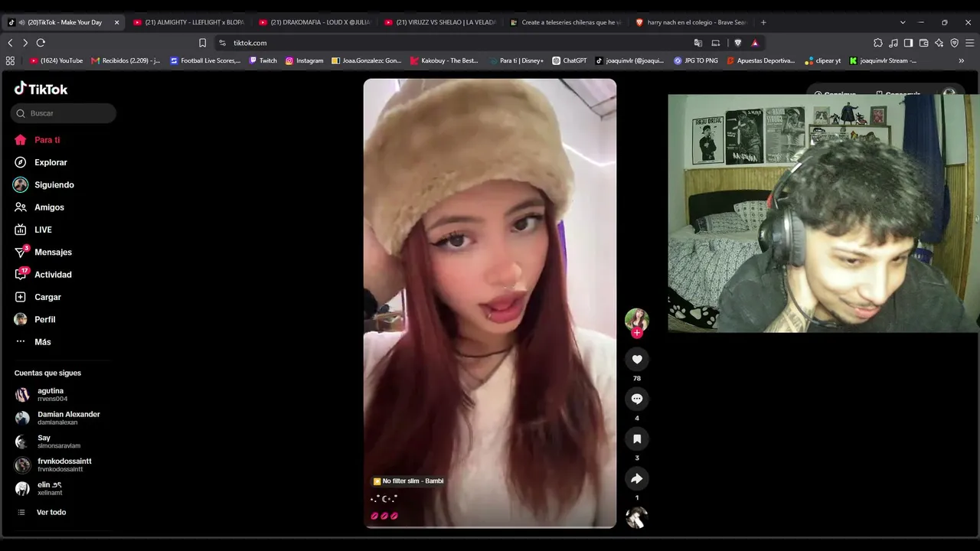Open the spinning sound disc below share

point(637,518)
